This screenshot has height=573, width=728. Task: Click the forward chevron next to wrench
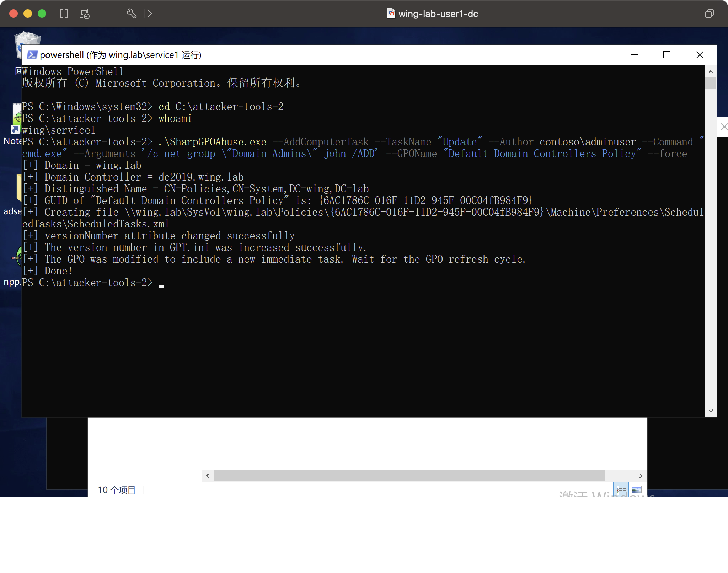(150, 14)
